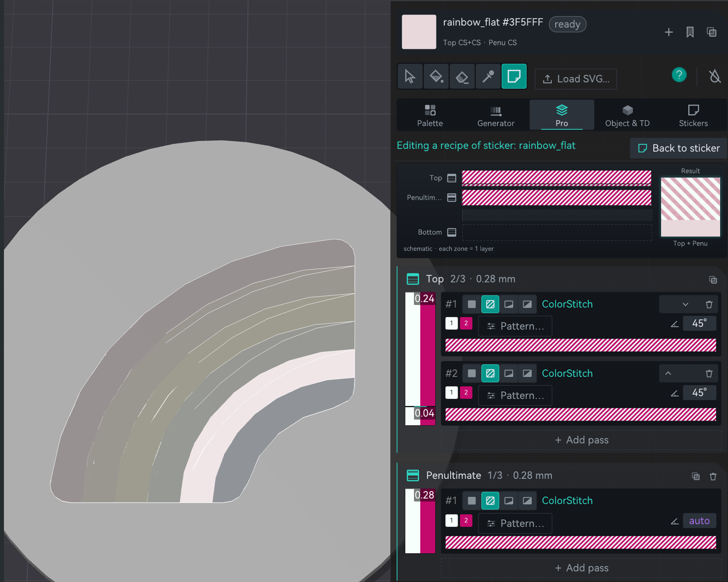The image size is (728, 582).
Task: Click the bookmark icon in header
Action: coord(690,32)
